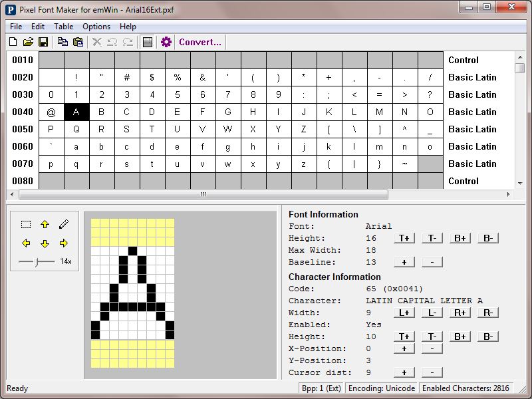Image resolution: width=532 pixels, height=399 pixels.
Task: Adjust the zoom slider handle at 14x
Action: point(37,262)
